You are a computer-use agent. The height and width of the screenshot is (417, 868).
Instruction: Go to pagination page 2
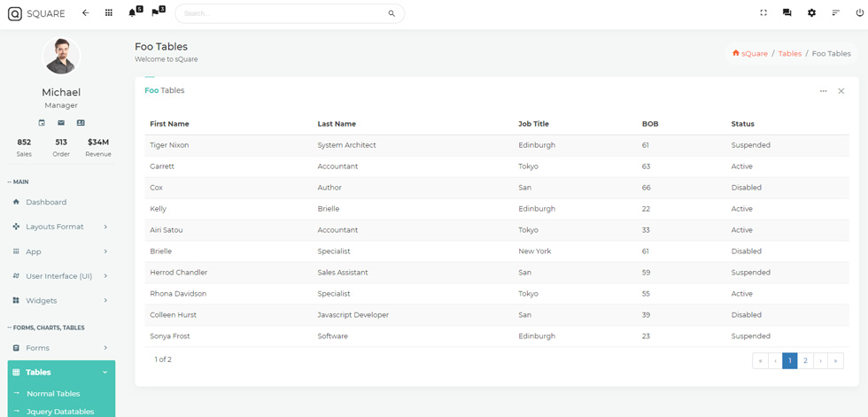click(805, 360)
